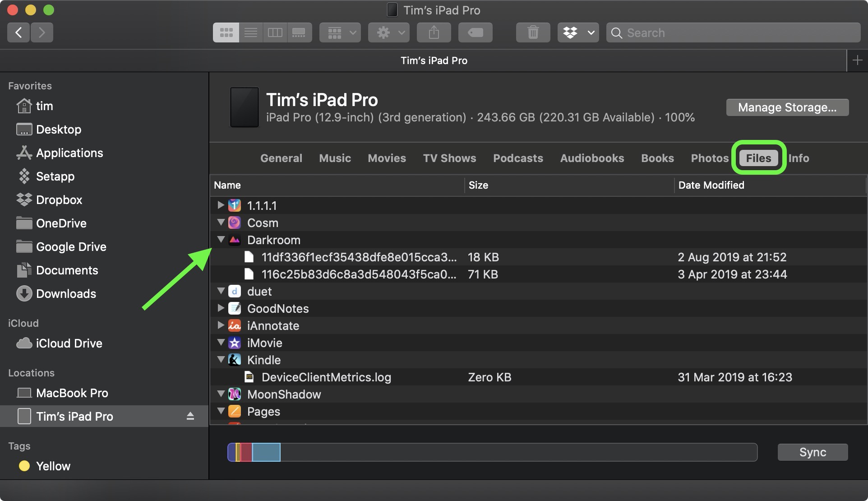Toggle the MoonShadow folder open
The width and height of the screenshot is (868, 501).
221,394
